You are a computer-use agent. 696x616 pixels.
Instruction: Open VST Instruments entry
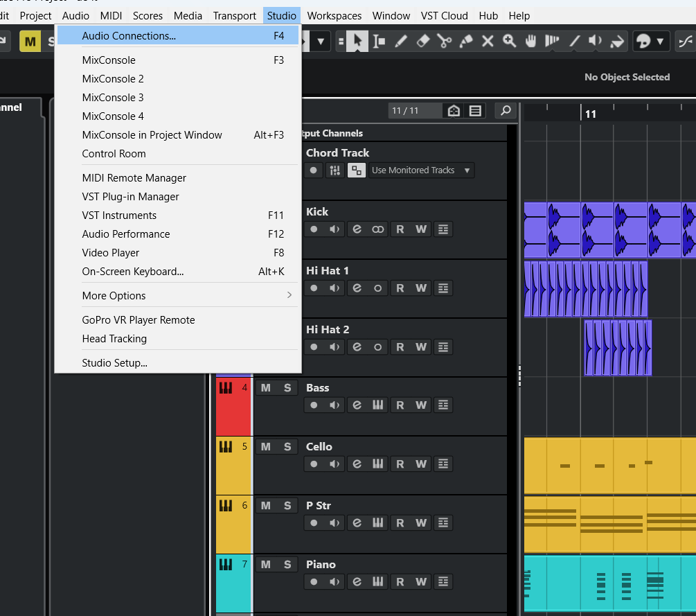click(x=177, y=215)
